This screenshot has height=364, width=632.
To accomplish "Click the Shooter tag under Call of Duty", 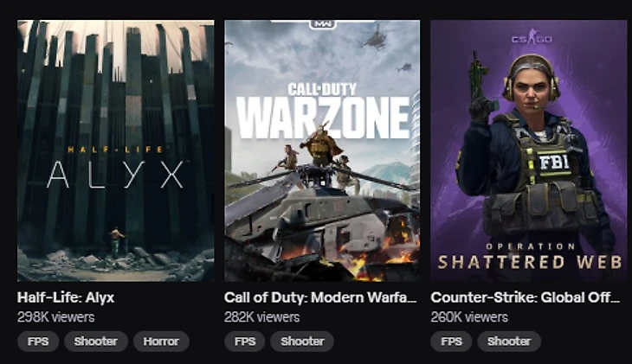I will pos(302,342).
